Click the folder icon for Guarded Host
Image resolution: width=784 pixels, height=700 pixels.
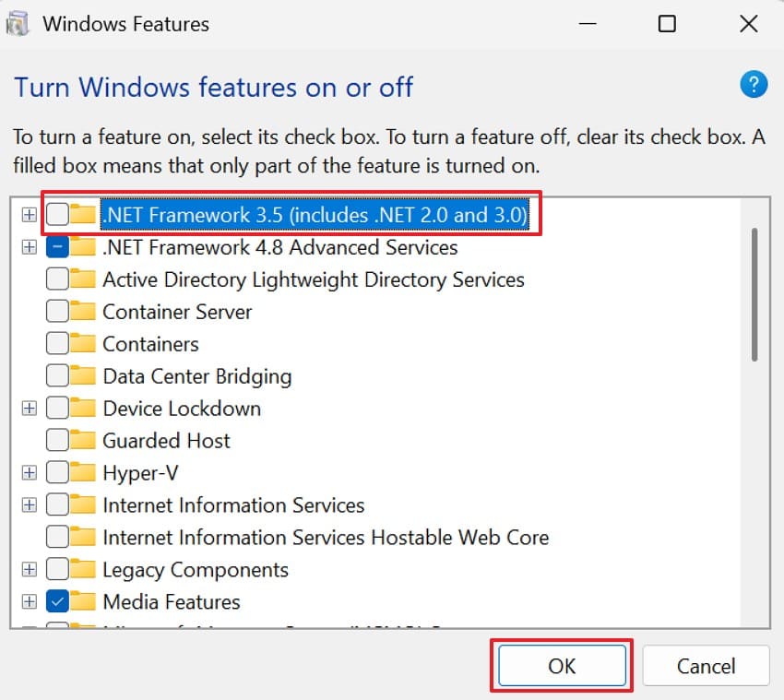tap(81, 440)
